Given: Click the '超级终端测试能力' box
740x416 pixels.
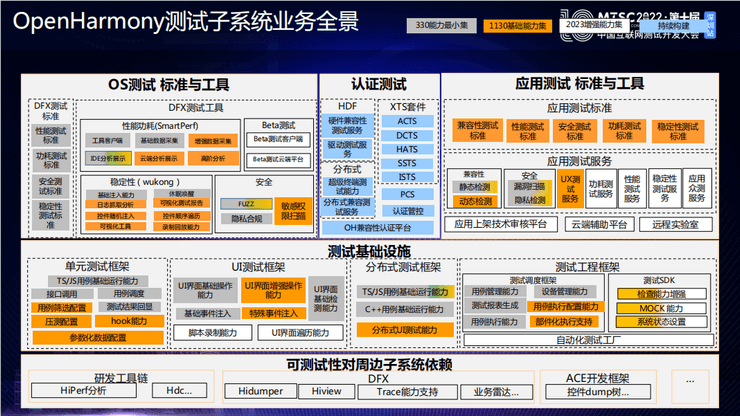Looking at the screenshot, I should tap(347, 187).
